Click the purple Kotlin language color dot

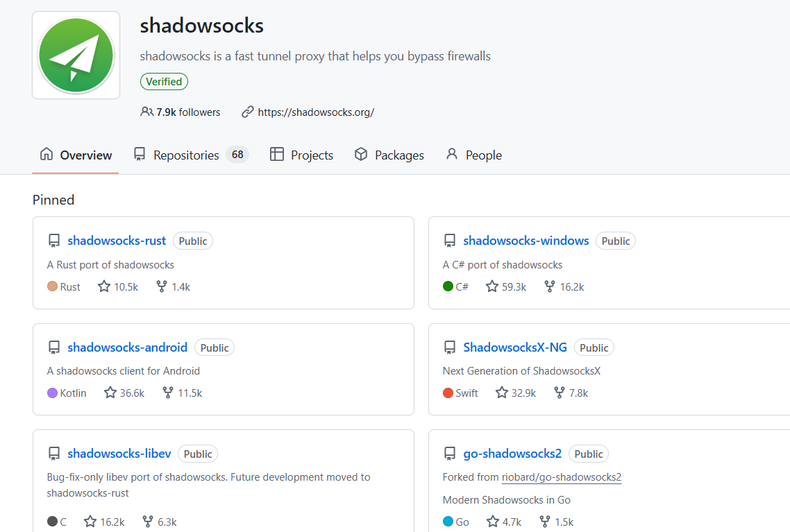[x=52, y=393]
